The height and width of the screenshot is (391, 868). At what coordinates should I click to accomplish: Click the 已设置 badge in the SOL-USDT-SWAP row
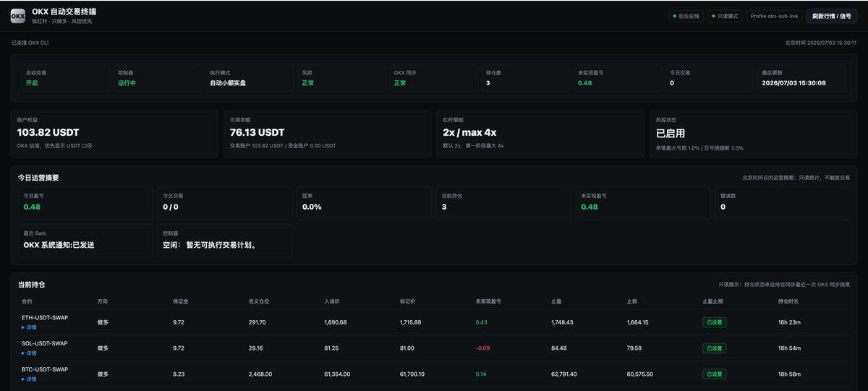714,348
